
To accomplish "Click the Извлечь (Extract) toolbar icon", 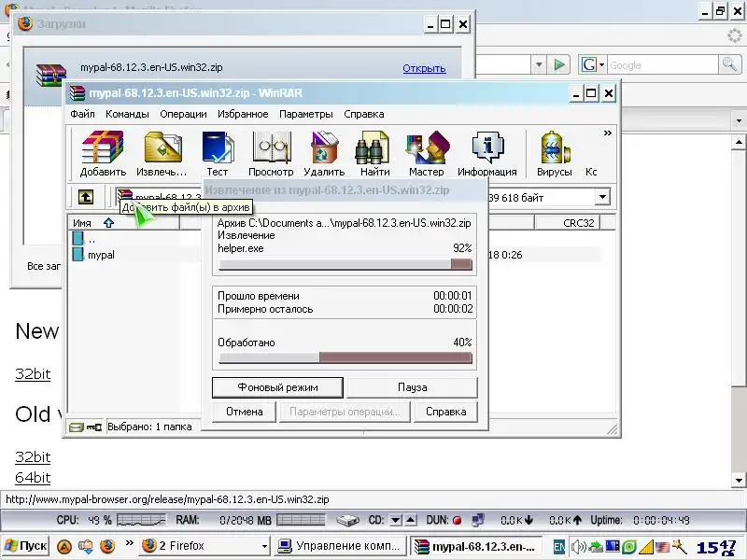I will 162,153.
